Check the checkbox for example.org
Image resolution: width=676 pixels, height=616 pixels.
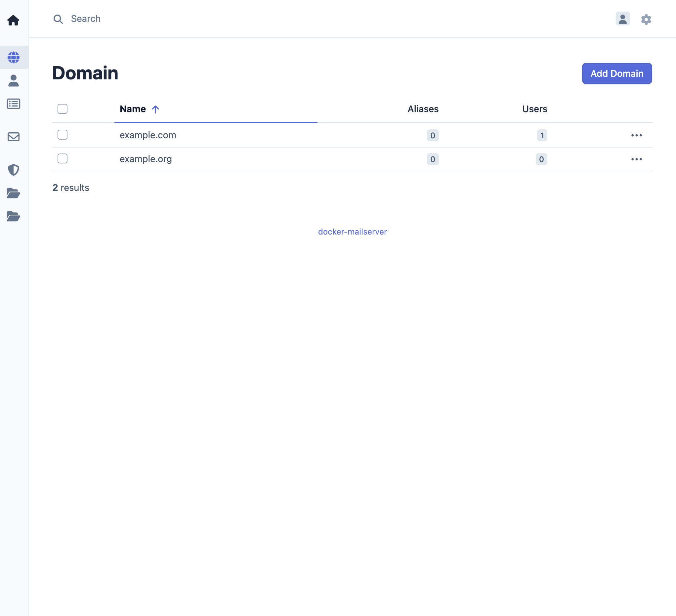pos(63,159)
